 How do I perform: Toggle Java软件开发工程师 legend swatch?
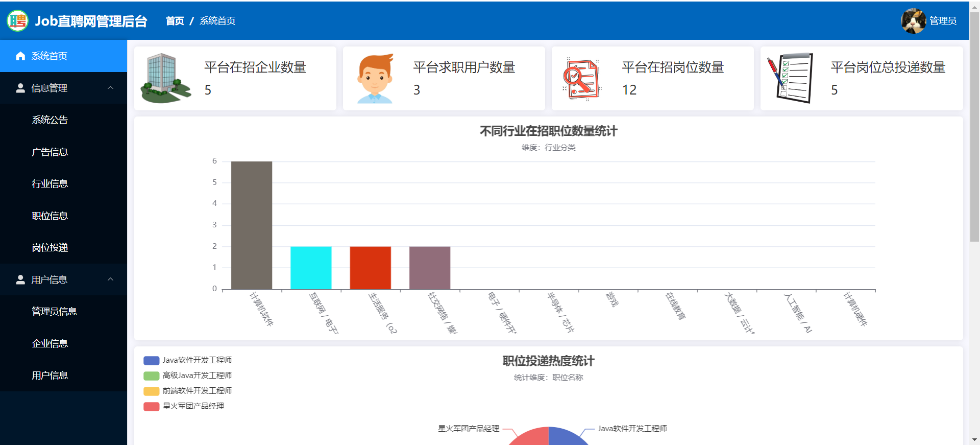(152, 361)
